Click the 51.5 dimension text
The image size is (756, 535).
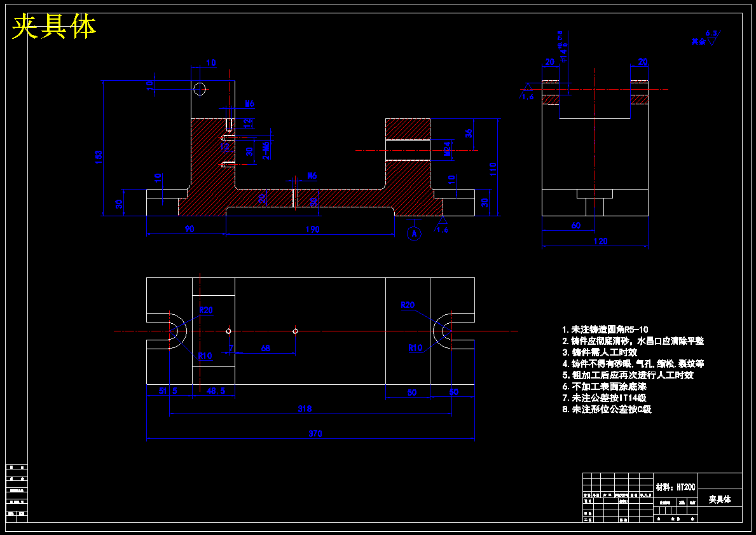coord(168,391)
